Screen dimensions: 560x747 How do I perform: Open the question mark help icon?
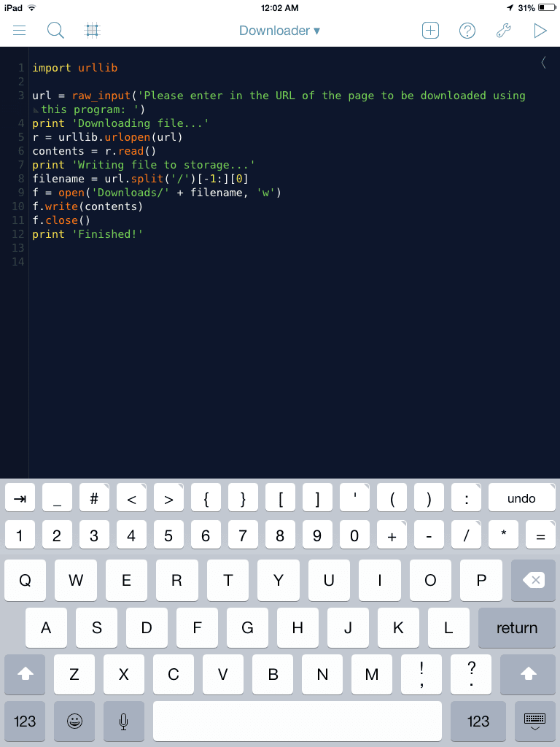coord(467,31)
